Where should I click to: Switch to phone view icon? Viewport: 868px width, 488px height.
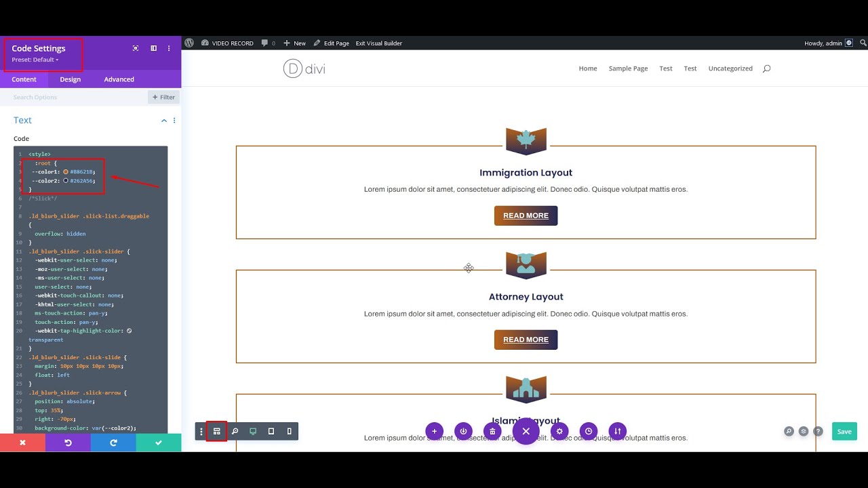[290, 431]
